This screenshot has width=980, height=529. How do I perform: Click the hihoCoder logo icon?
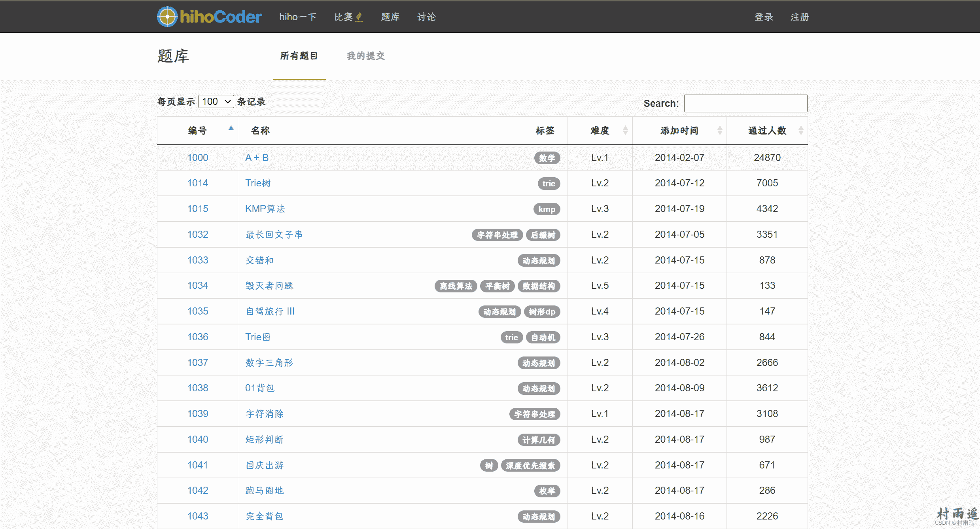click(x=167, y=17)
